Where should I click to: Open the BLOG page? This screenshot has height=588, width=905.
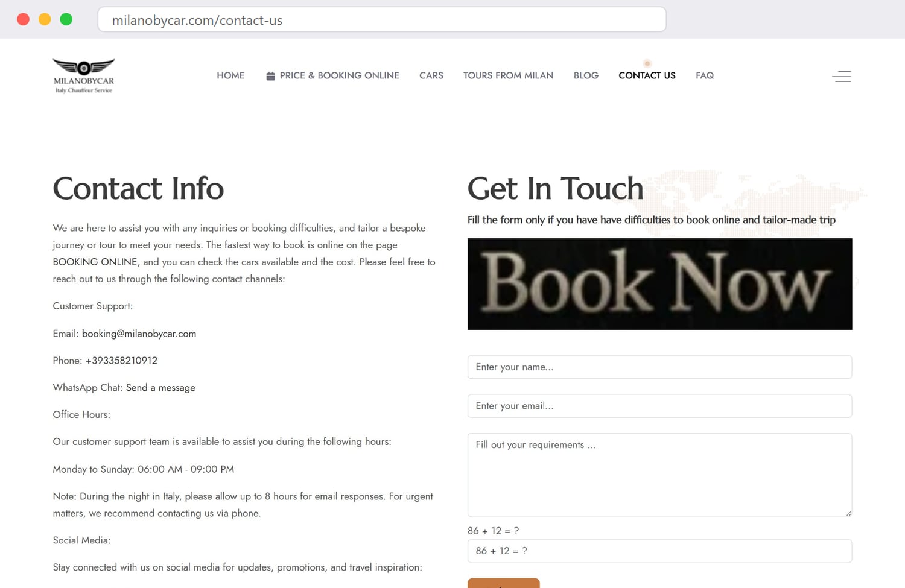point(586,75)
